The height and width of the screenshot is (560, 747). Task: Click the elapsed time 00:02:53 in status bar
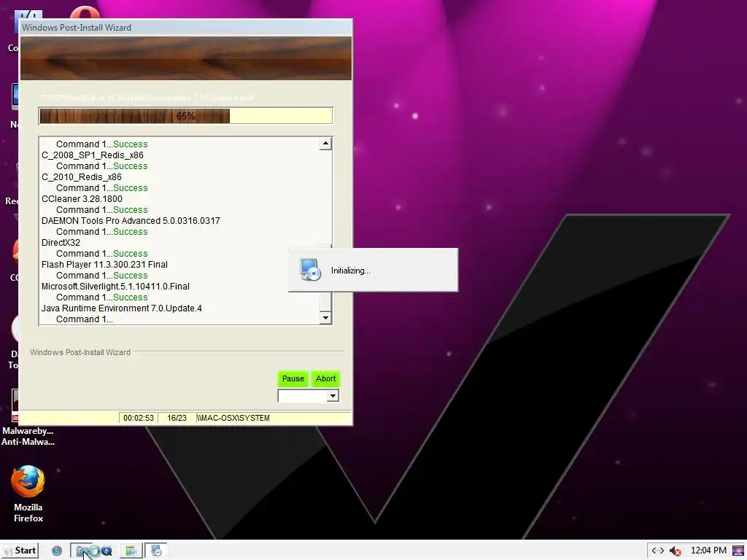pyautogui.click(x=138, y=418)
